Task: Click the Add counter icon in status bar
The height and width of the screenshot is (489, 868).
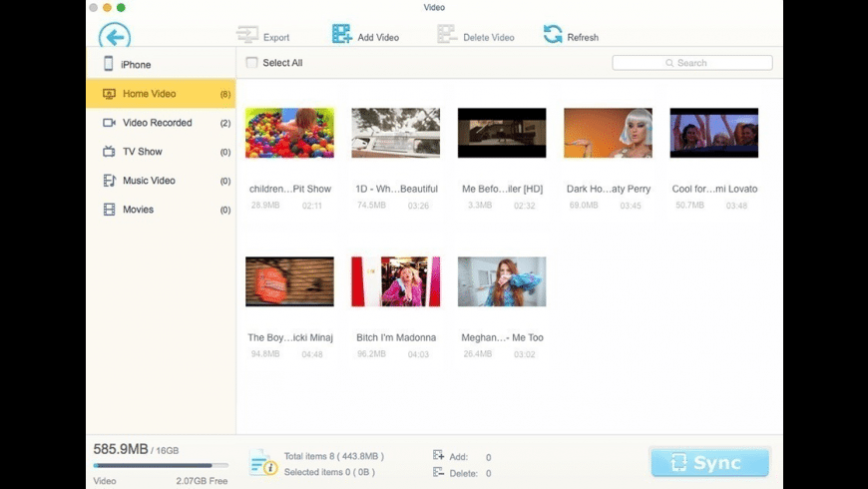Action: [438, 455]
